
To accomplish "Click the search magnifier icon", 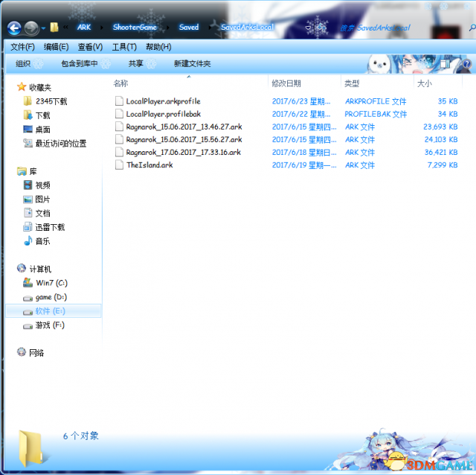I will (472, 28).
